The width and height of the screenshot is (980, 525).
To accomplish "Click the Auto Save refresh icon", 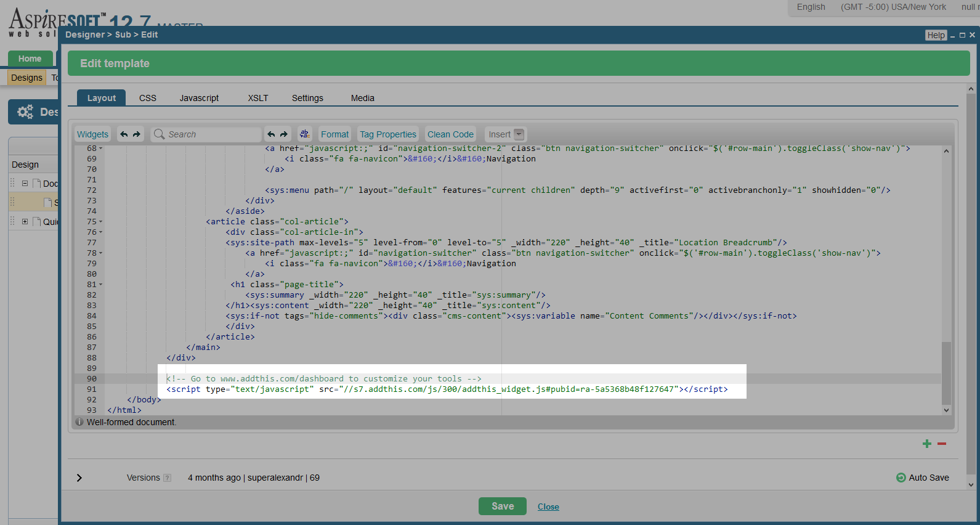I will (901, 478).
